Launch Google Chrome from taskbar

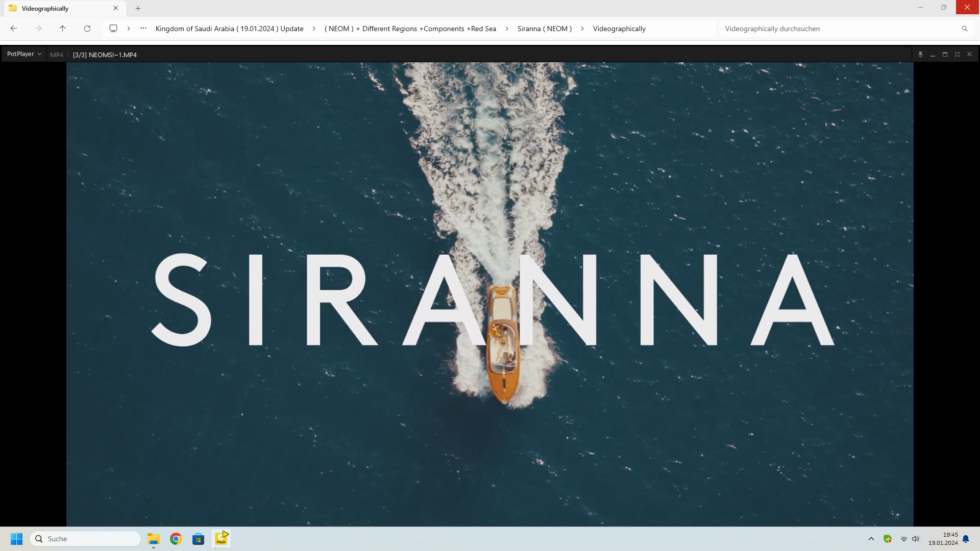(176, 539)
